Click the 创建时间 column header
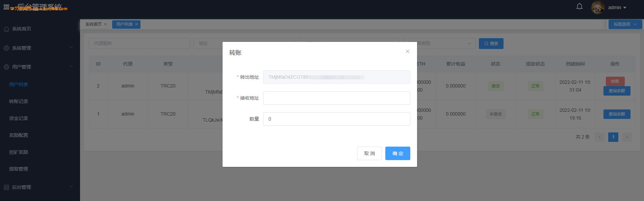 click(x=575, y=64)
